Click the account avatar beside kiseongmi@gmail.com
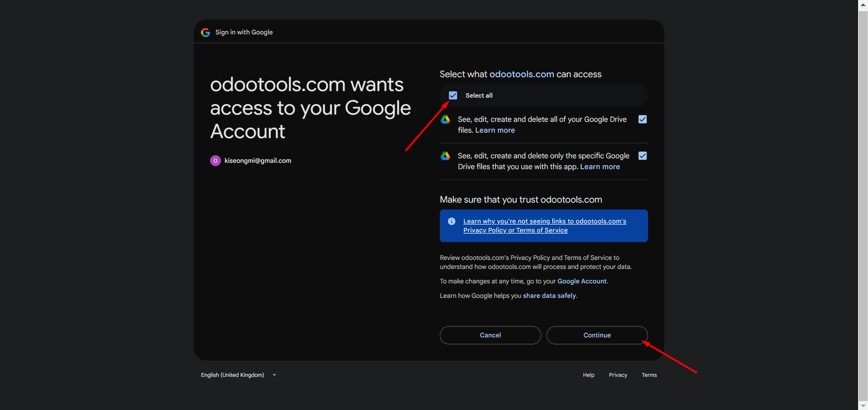Viewport: 868px width, 410px height. click(215, 160)
